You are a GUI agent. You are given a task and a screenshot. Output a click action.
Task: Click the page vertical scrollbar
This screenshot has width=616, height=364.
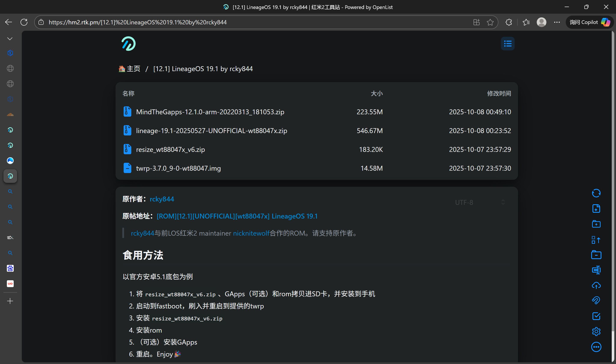613,172
